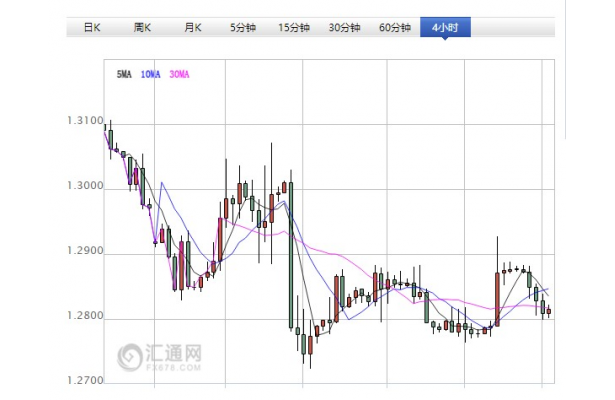Show the 5分钟 interval chart
Screen dimensions: 615x400
[243, 27]
